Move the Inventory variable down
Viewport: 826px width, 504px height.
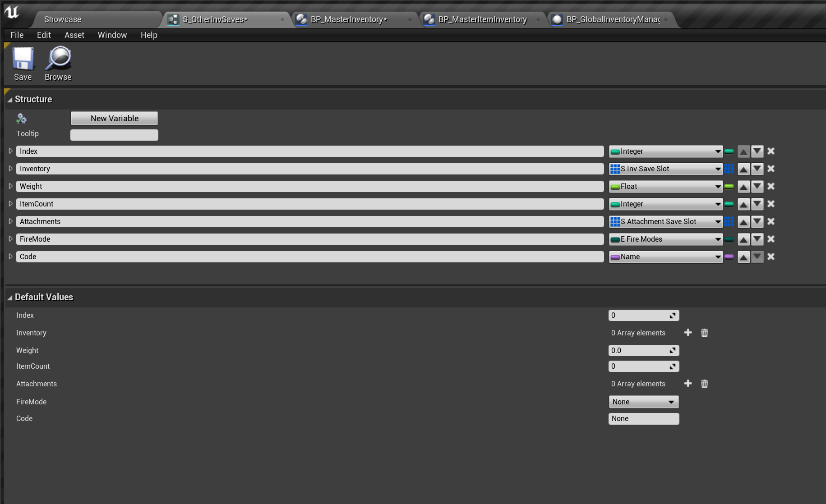(757, 169)
